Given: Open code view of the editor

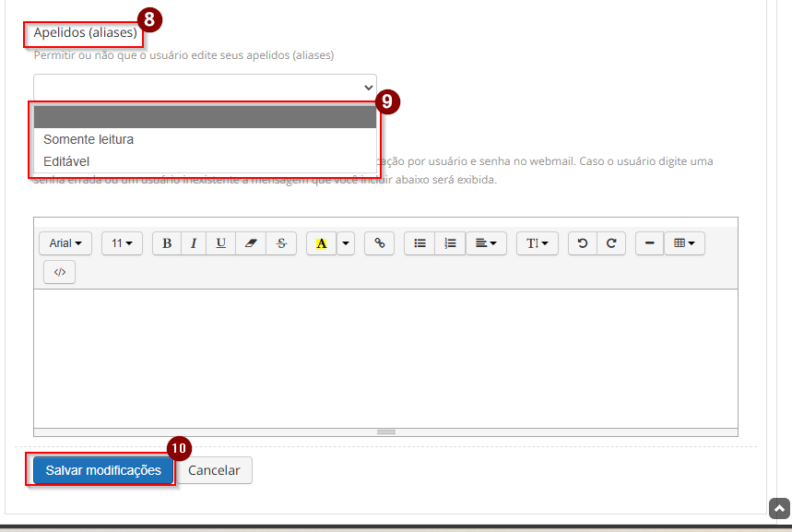Looking at the screenshot, I should pos(60,272).
